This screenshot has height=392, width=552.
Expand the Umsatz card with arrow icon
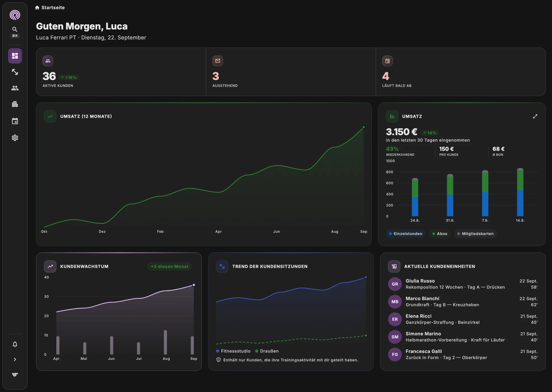pyautogui.click(x=535, y=116)
